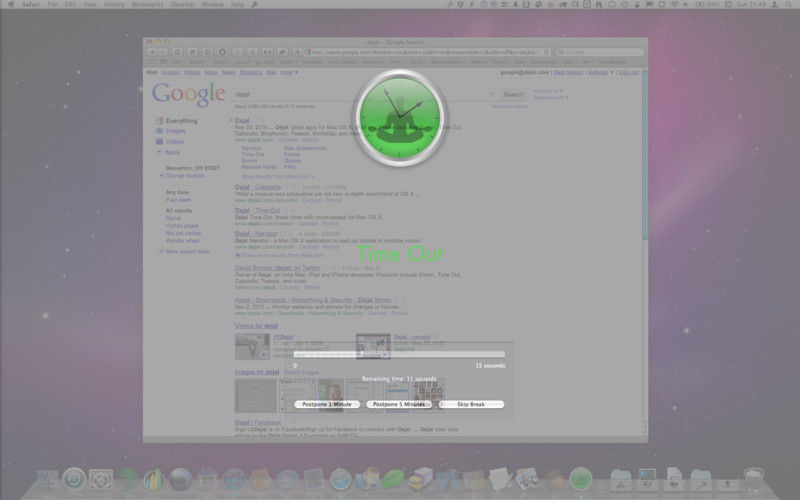Select Everything in the Google sidebar
The image size is (800, 500).
point(181,121)
